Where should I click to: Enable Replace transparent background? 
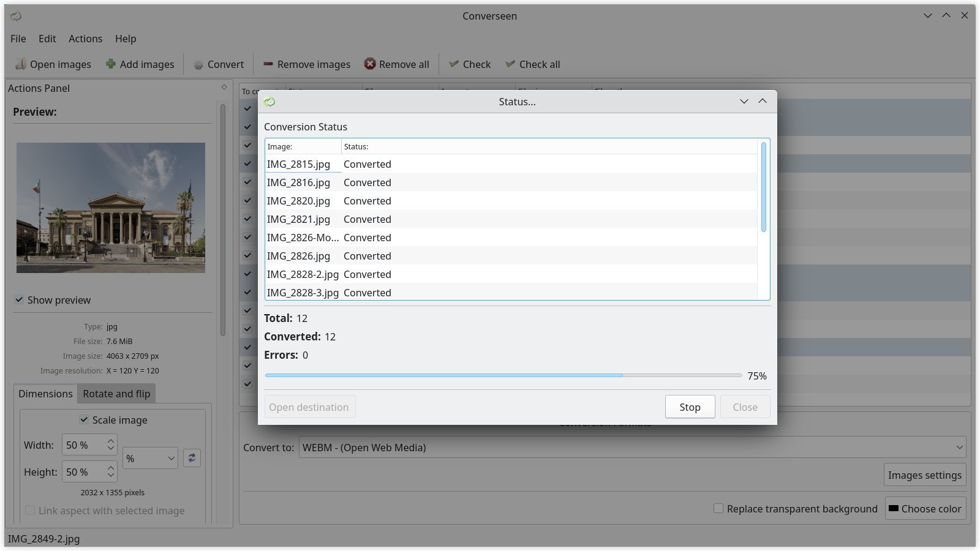point(717,508)
